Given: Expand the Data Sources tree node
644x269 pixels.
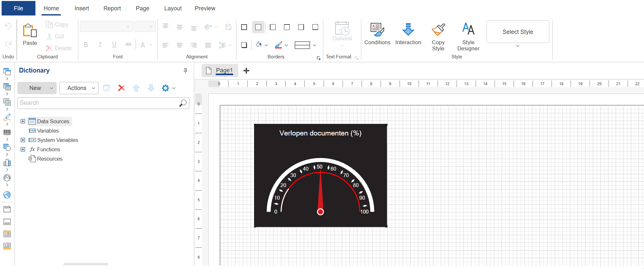Looking at the screenshot, I should pyautogui.click(x=23, y=121).
